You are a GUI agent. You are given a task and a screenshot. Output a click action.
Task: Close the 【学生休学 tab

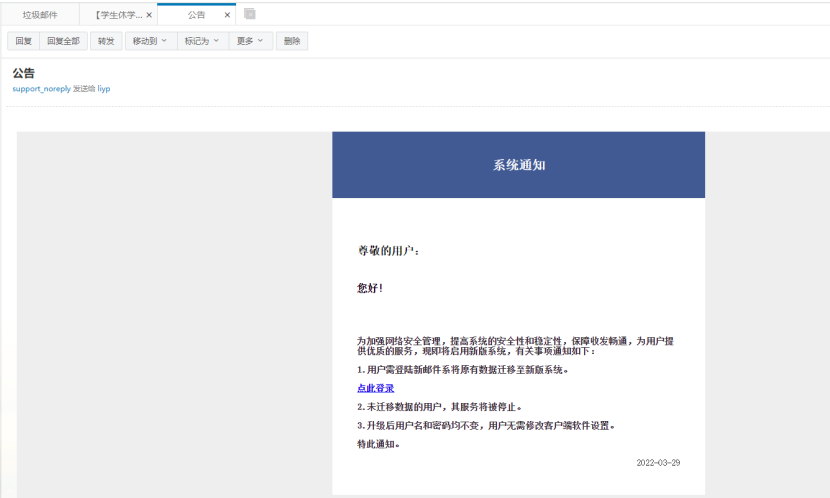149,15
